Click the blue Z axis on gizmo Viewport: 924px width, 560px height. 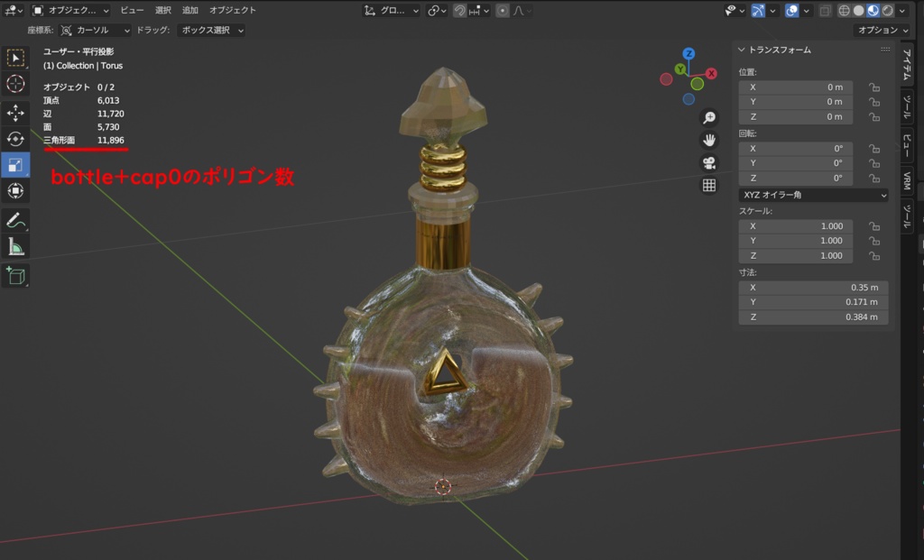point(688,54)
